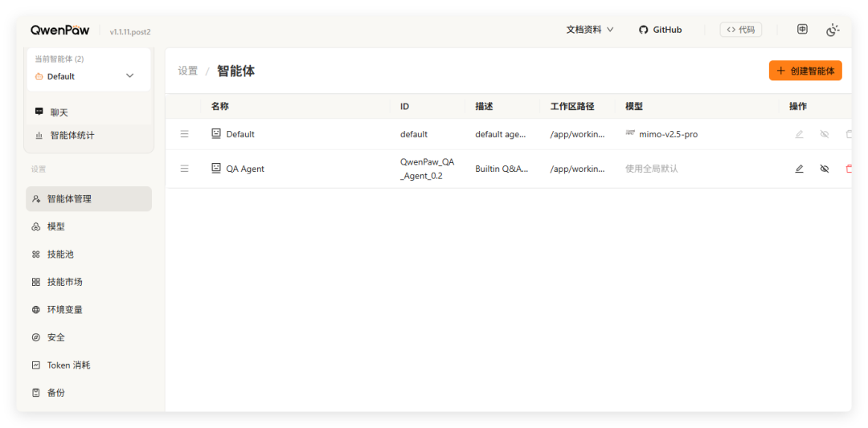Image resolution: width=868 pixels, height=428 pixels.
Task: Click the drag handle for Default row
Action: [x=184, y=134]
